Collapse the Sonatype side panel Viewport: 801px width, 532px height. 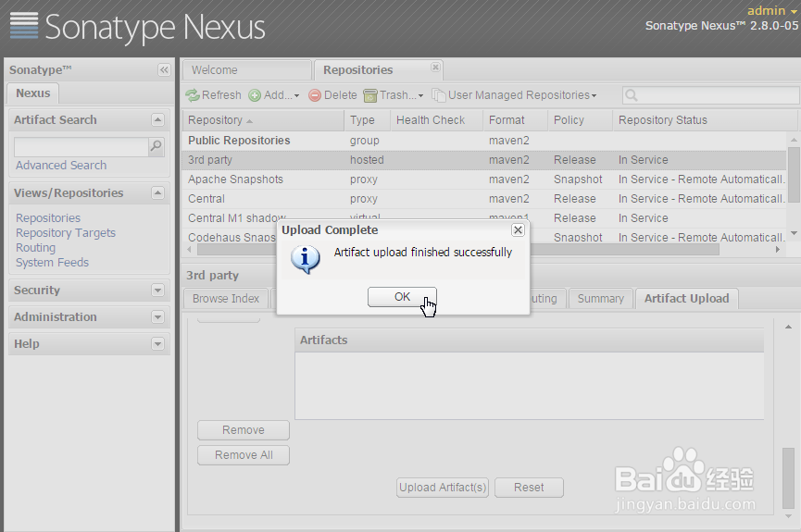click(x=164, y=70)
